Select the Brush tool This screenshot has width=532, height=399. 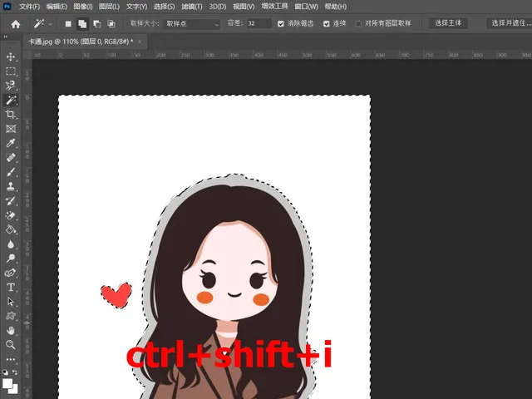11,171
